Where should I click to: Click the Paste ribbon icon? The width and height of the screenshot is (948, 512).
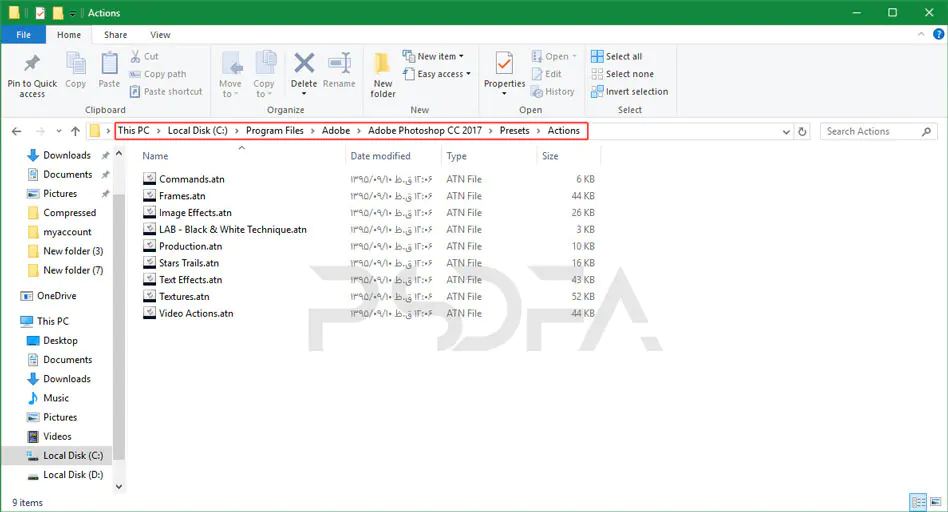[x=109, y=63]
